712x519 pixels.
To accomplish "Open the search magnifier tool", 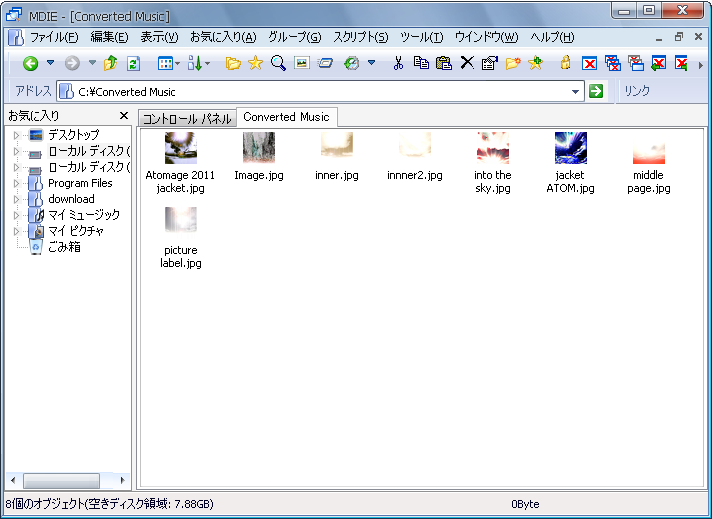I will pos(278,63).
